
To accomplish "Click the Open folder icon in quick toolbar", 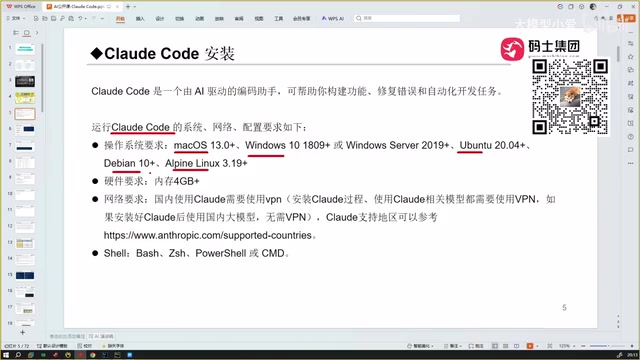I will pyautogui.click(x=45, y=18).
